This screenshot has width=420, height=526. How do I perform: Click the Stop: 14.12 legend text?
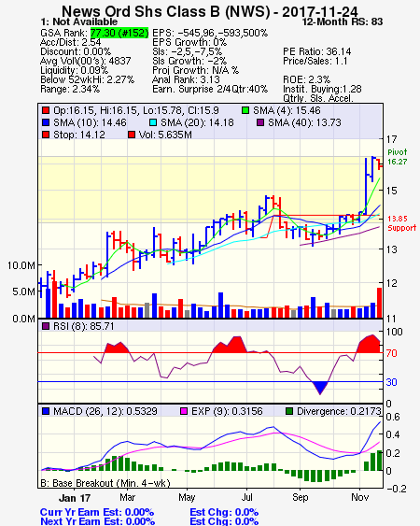[x=79, y=135]
